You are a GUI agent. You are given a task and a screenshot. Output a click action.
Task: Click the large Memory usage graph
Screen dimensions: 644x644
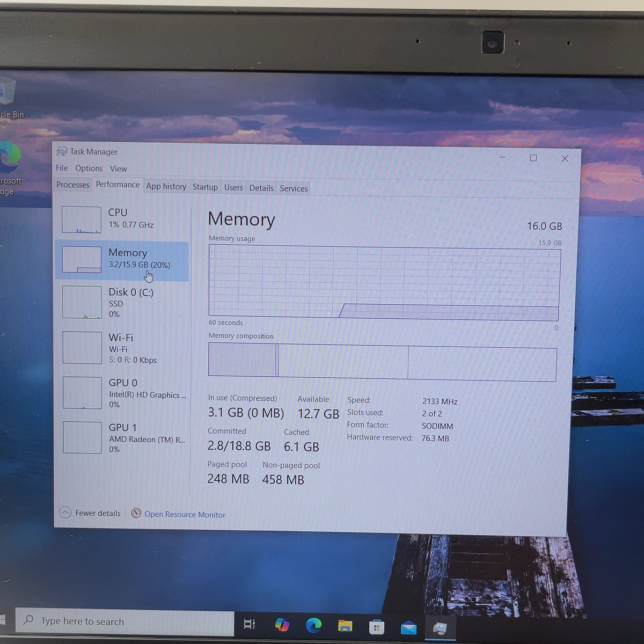tap(384, 283)
